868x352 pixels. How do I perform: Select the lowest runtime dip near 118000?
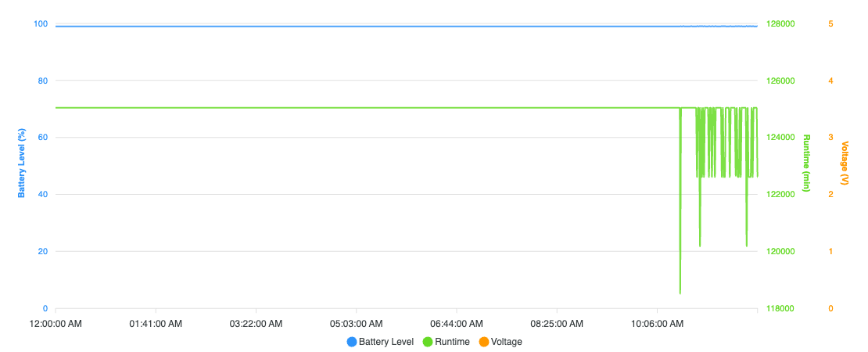680,293
